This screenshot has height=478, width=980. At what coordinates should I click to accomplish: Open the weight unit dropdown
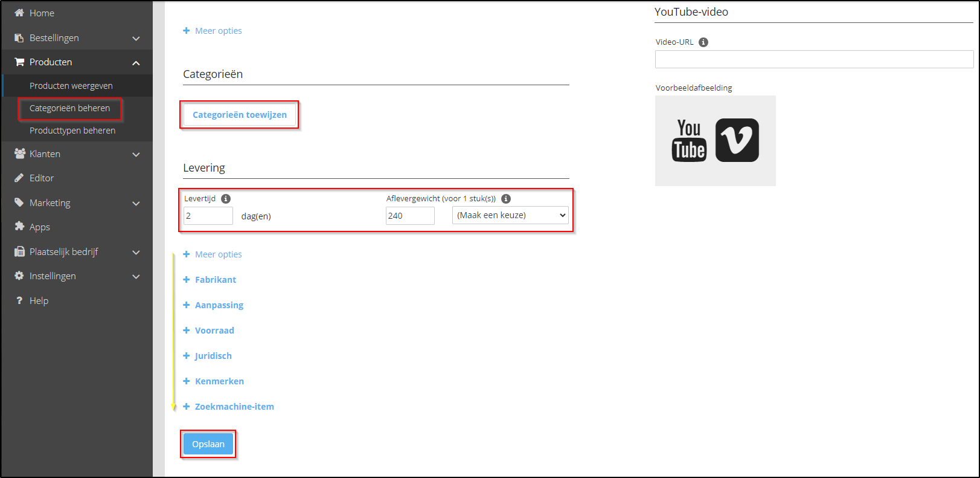point(510,215)
